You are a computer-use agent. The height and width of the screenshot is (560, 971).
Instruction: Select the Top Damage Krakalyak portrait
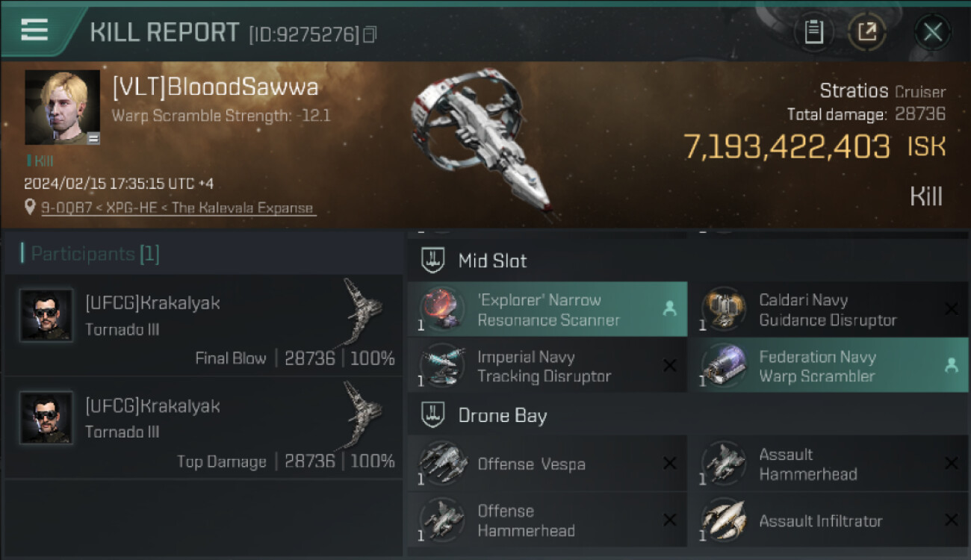click(x=46, y=417)
